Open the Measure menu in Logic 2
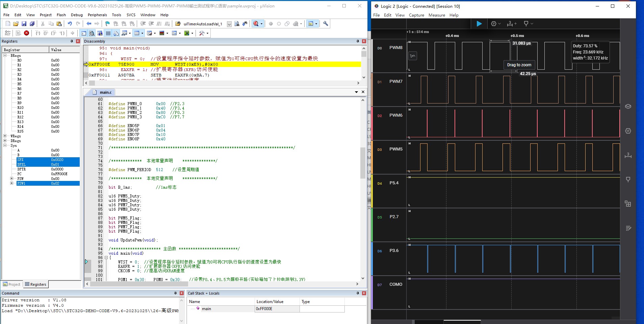Screen dimensions: 644x324 (437, 15)
